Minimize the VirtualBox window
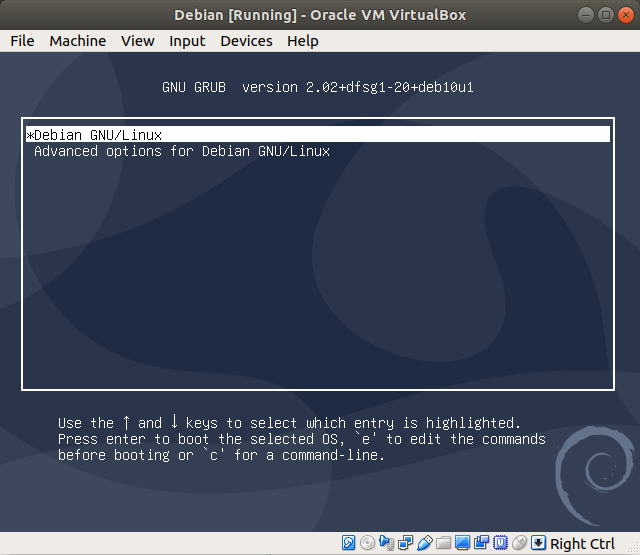640x555 pixels. click(586, 15)
